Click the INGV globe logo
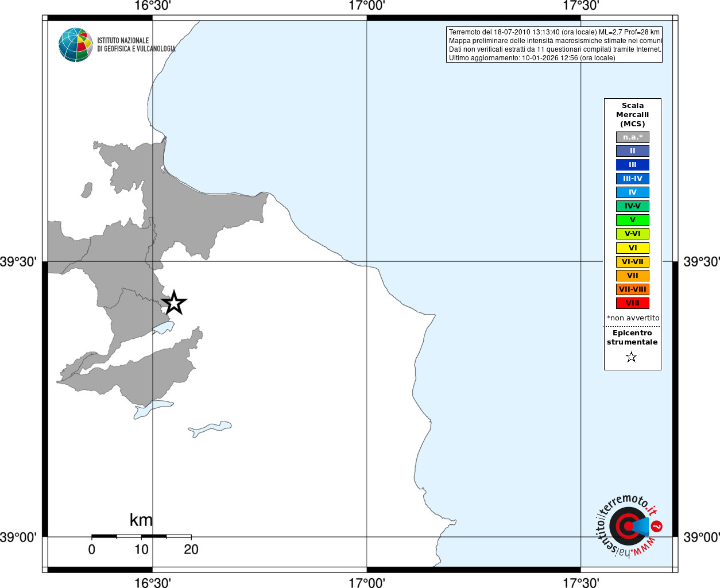This screenshot has width=720, height=588. click(x=76, y=45)
